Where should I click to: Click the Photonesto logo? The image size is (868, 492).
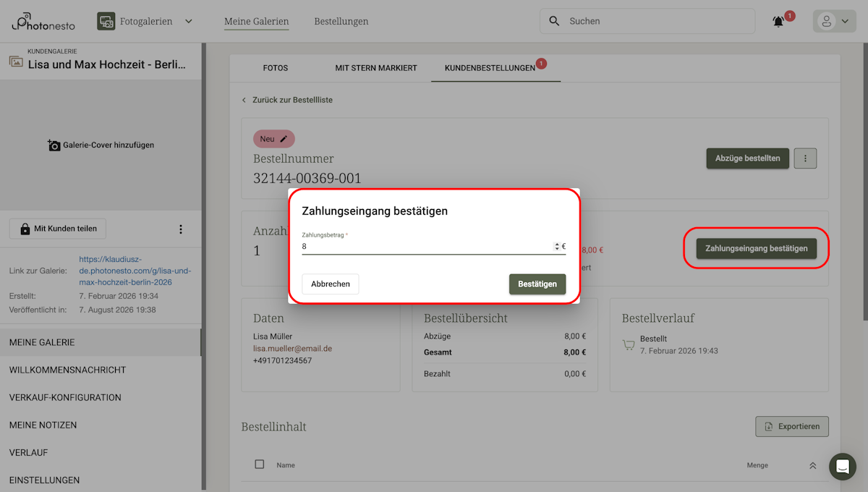point(43,21)
